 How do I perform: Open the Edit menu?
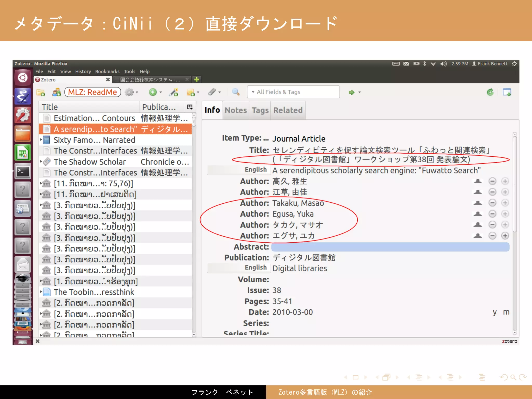[x=51, y=71]
